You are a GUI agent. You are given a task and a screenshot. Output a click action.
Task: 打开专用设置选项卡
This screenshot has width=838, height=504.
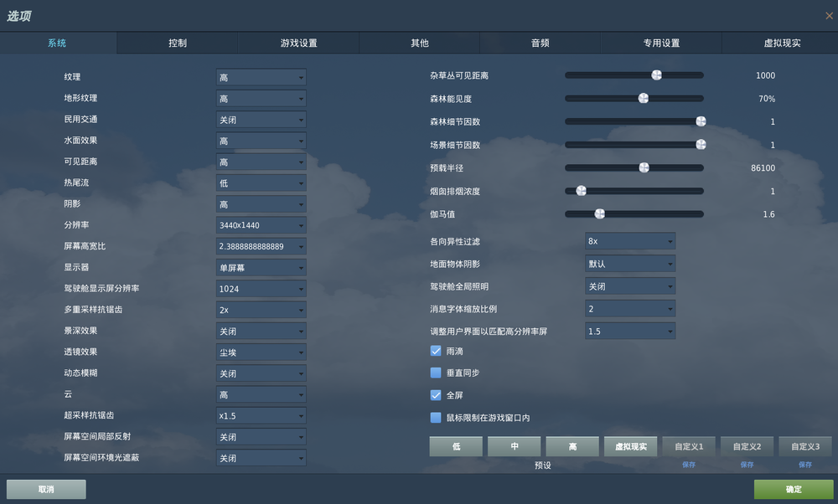[x=660, y=42]
